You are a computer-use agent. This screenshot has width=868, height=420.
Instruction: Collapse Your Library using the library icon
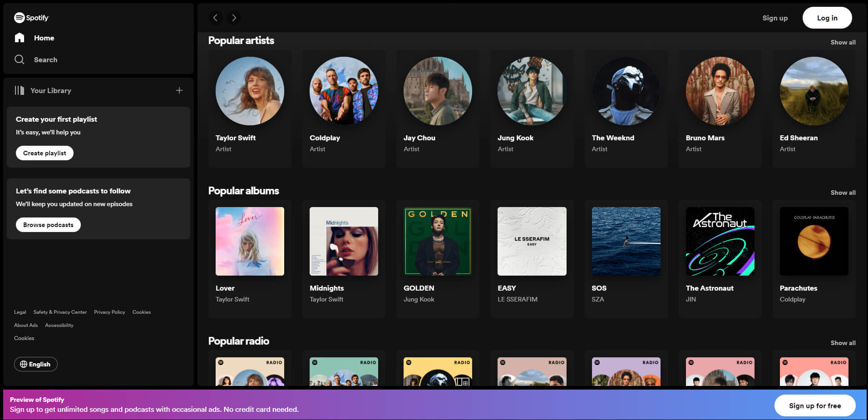tap(19, 90)
